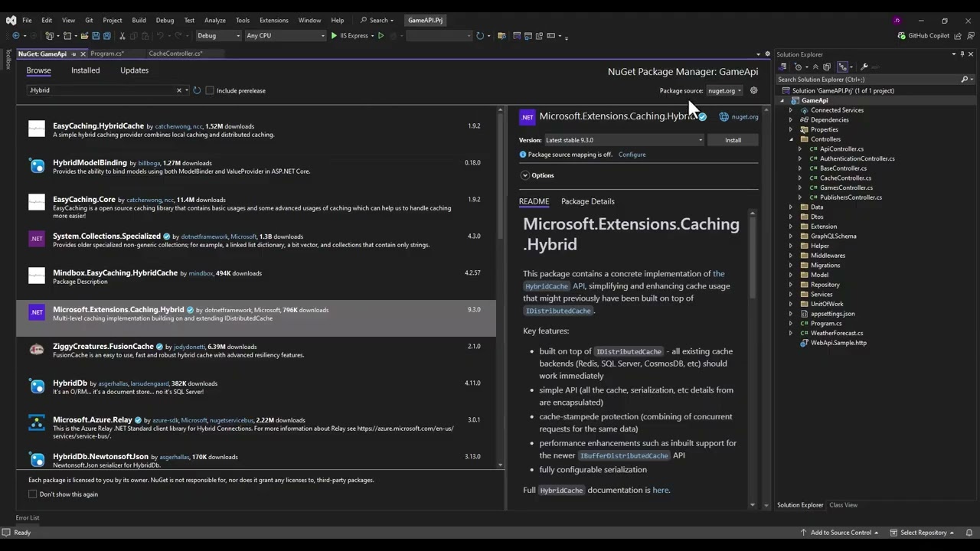980x551 pixels.
Task: Clear the NuGet search box text
Action: point(179,90)
